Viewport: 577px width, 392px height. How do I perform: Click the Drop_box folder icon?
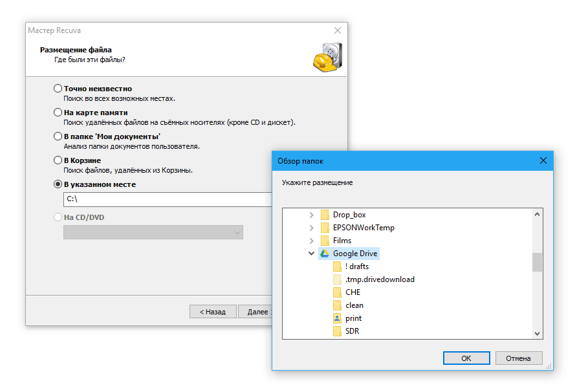[x=325, y=215]
